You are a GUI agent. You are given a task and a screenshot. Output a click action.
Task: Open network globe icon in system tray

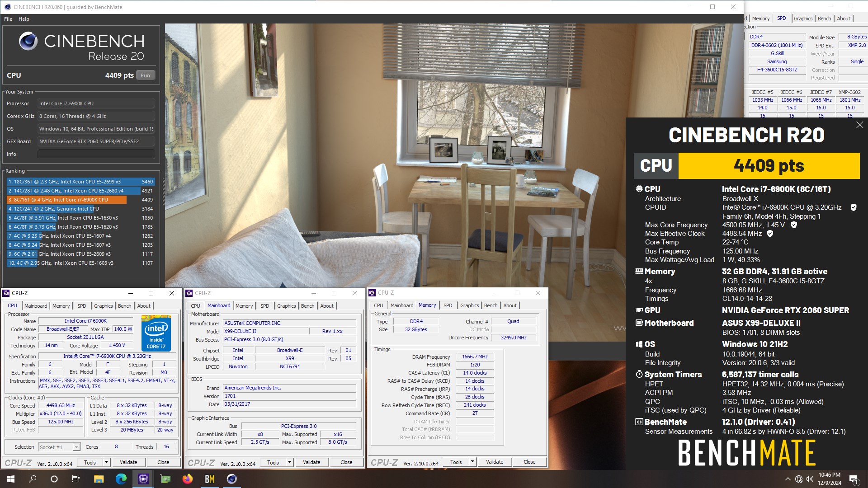799,479
